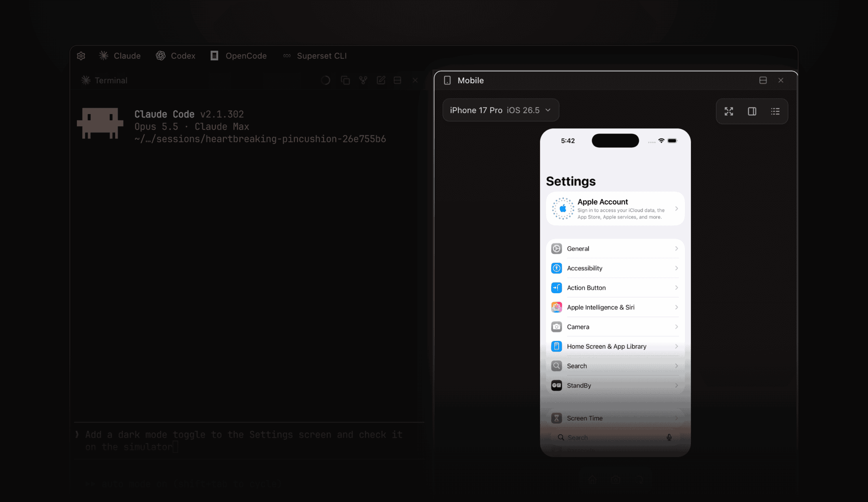
Task: Open Accessibility settings row
Action: (x=615, y=268)
